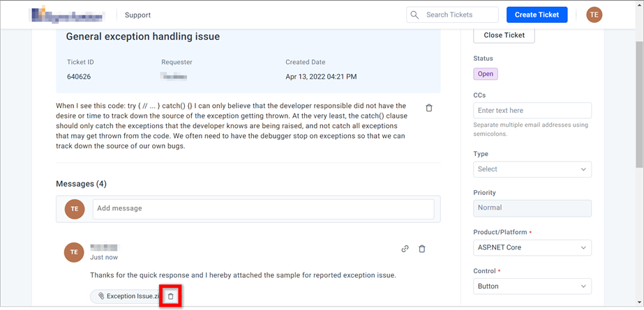This screenshot has width=644, height=310.
Task: Delete the 'Just now' message via trash icon
Action: click(422, 249)
